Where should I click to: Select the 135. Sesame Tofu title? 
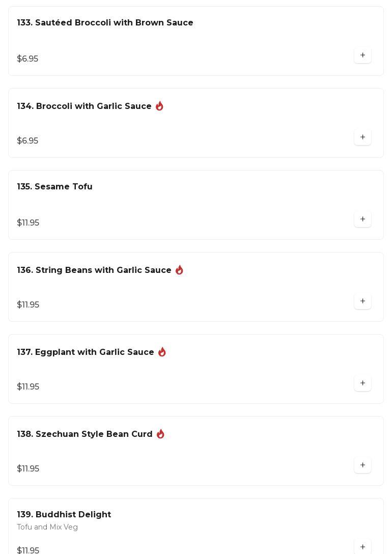(x=54, y=187)
